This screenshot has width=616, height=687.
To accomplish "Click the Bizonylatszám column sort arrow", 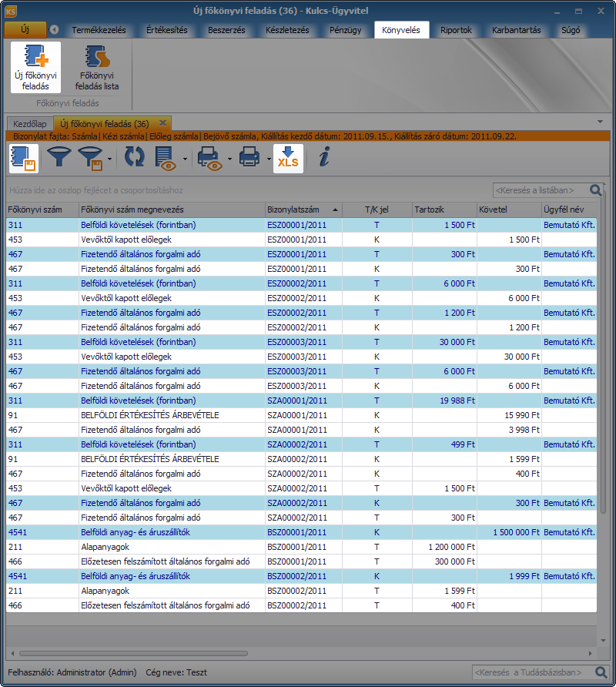I will pos(335,209).
